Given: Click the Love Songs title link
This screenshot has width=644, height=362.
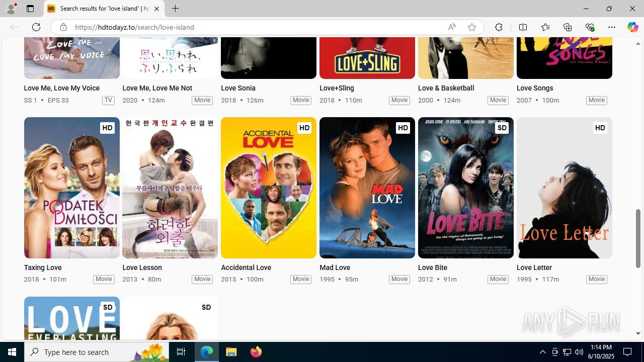Looking at the screenshot, I should pos(535,88).
